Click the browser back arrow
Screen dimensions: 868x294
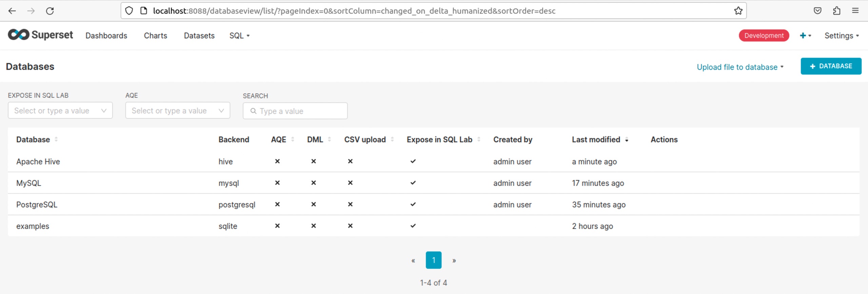[12, 11]
